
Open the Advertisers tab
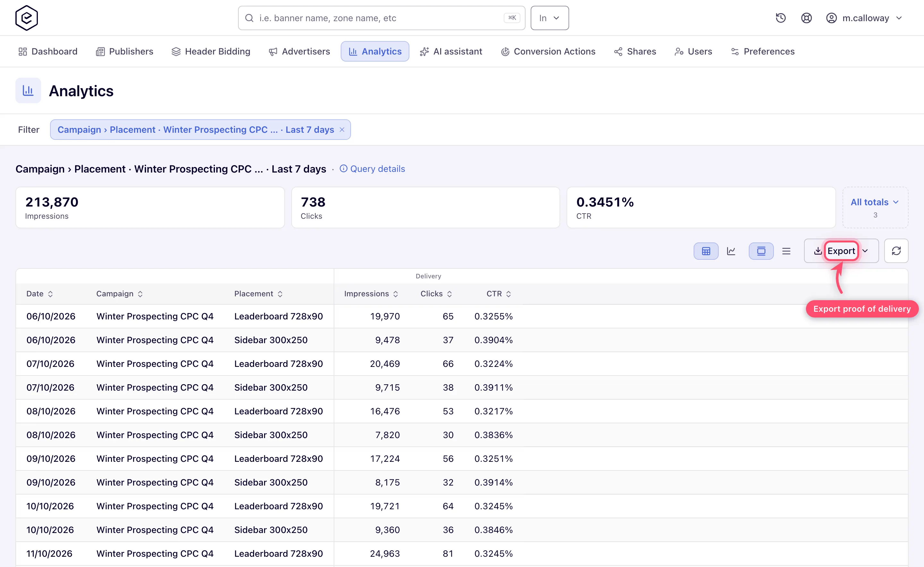(299, 51)
